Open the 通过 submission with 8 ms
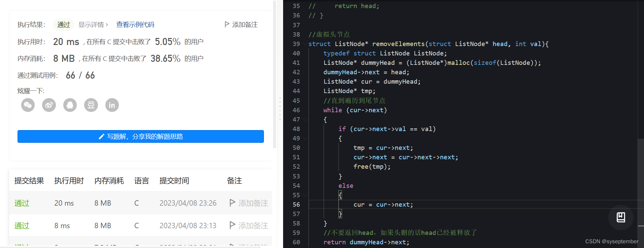 click(22, 225)
